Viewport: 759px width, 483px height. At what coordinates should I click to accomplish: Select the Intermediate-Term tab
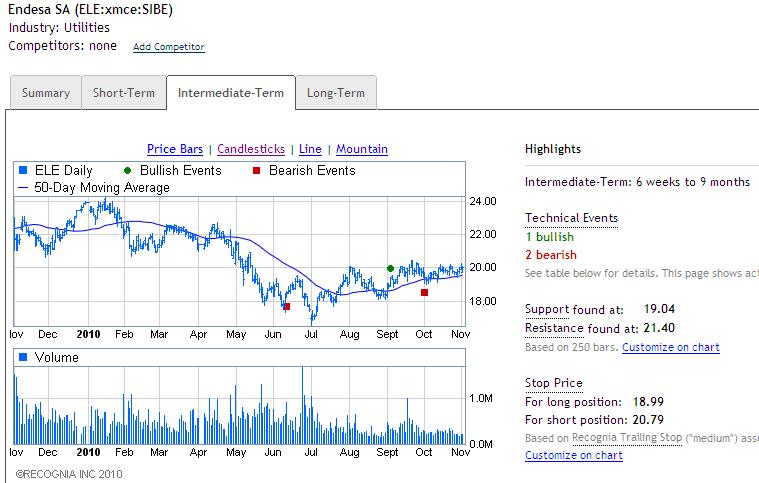point(231,93)
